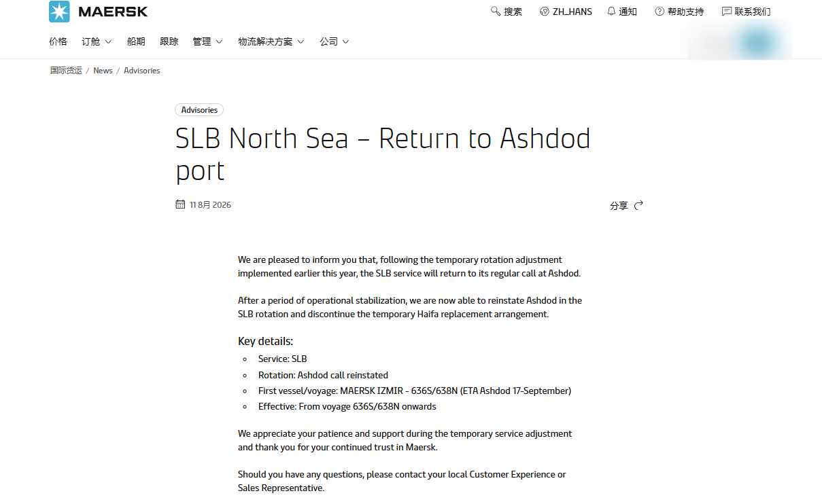Click the Maersk star logo
This screenshot has width=822, height=504.
(x=59, y=12)
